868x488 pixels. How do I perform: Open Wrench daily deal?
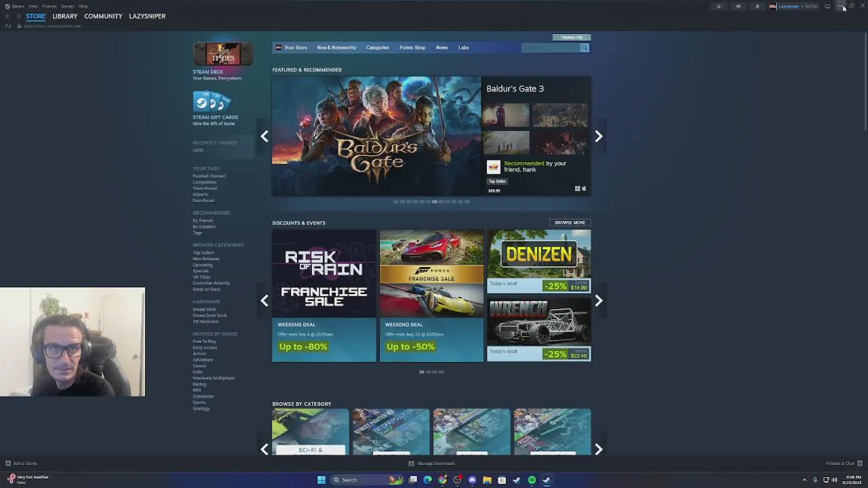coord(539,329)
